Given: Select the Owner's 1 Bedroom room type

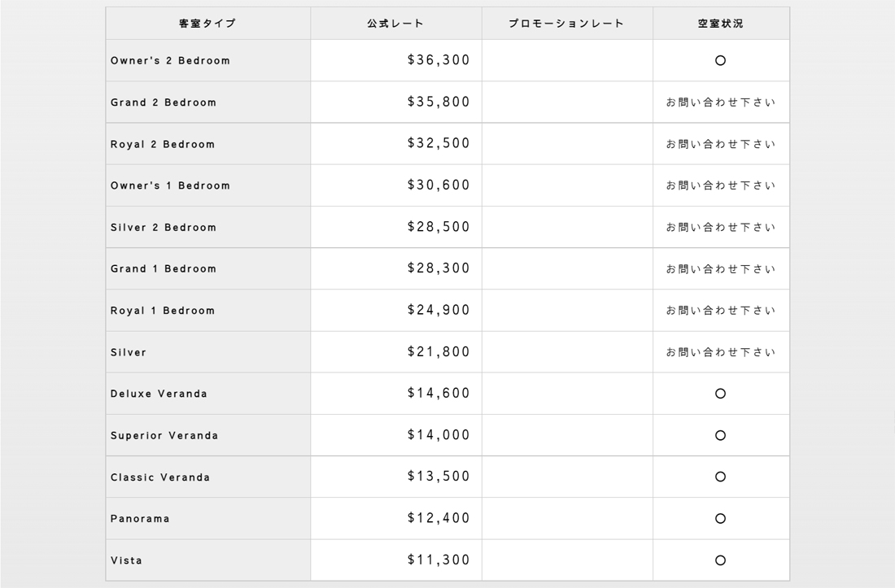Looking at the screenshot, I should pyautogui.click(x=170, y=185).
